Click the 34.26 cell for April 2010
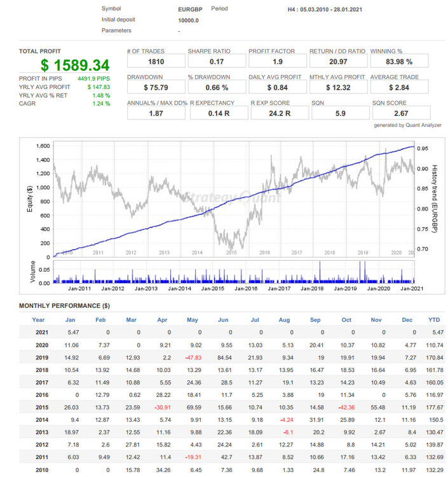448x477 pixels. [163, 470]
